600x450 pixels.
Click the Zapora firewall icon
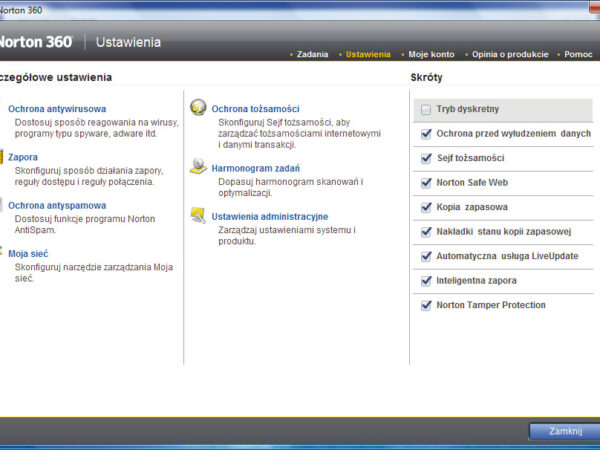click(x=3, y=157)
